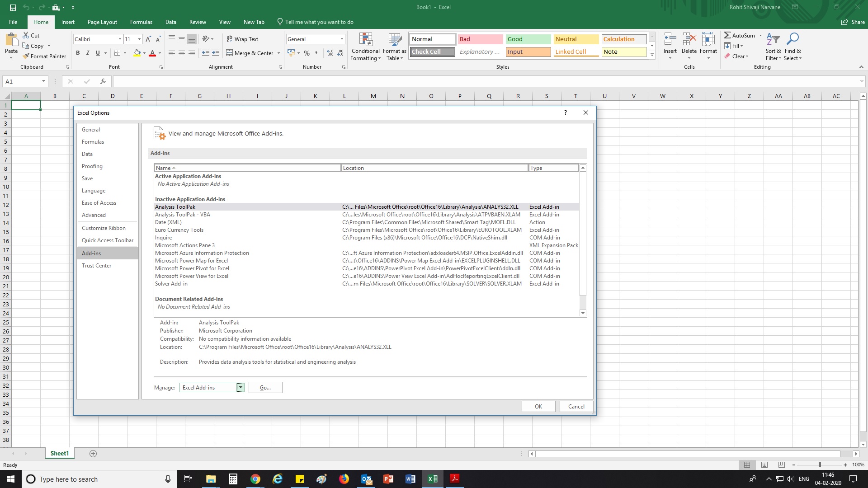Image resolution: width=868 pixels, height=488 pixels.
Task: Open PowerPoint from the taskbar
Action: click(388, 479)
